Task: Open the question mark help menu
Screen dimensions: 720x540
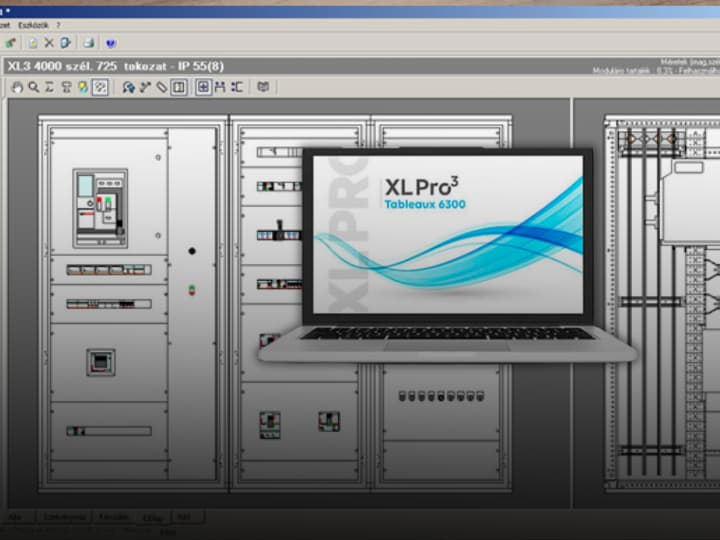Action: [58, 24]
